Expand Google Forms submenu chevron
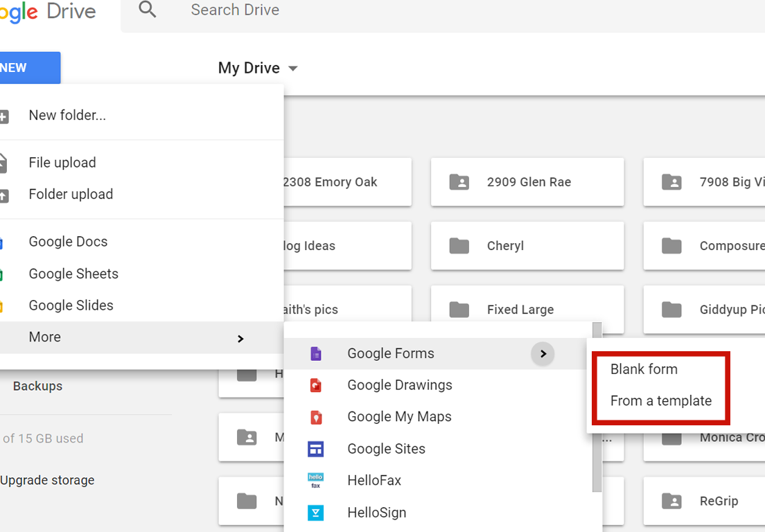The height and width of the screenshot is (532, 765). (x=543, y=353)
